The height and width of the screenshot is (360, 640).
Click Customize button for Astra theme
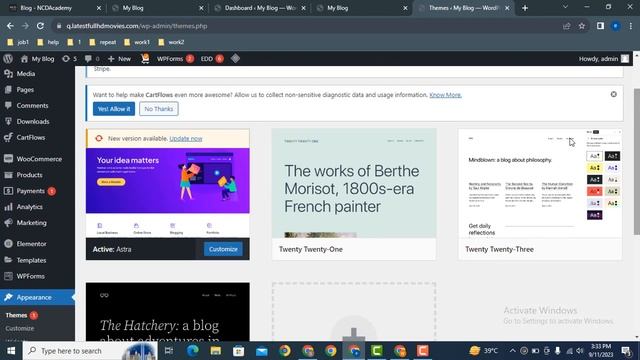pyautogui.click(x=223, y=249)
